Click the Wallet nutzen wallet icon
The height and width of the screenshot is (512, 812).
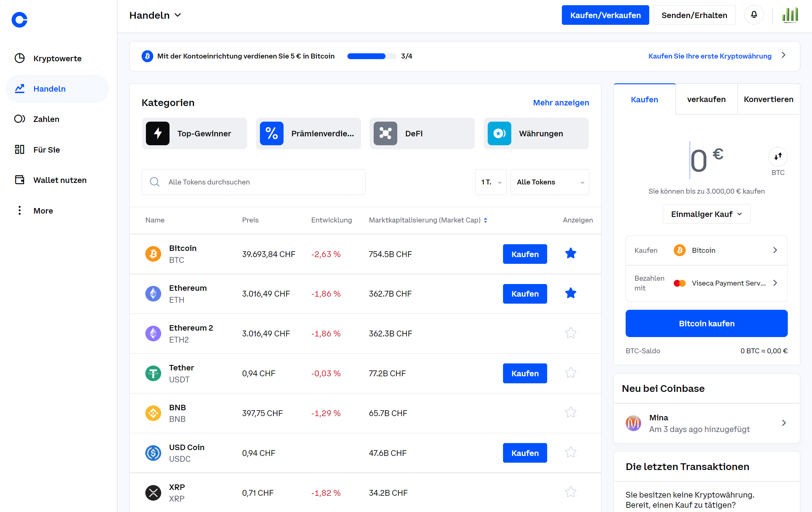point(20,180)
